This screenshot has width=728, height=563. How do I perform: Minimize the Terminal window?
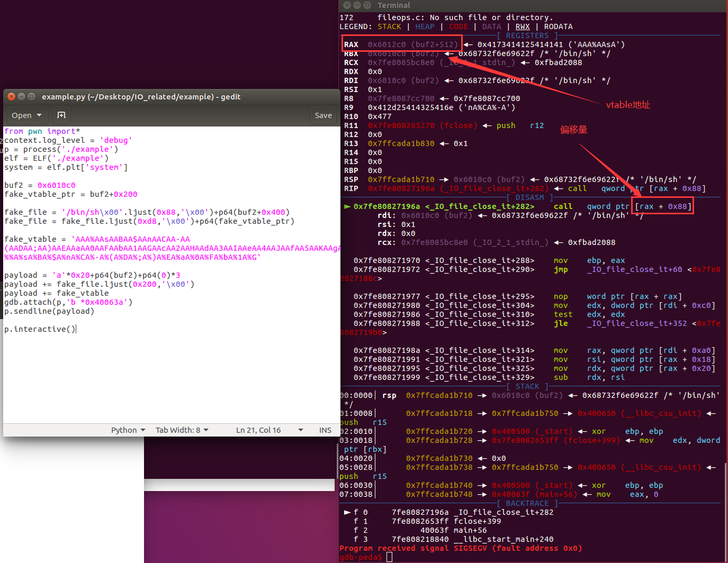coord(357,5)
